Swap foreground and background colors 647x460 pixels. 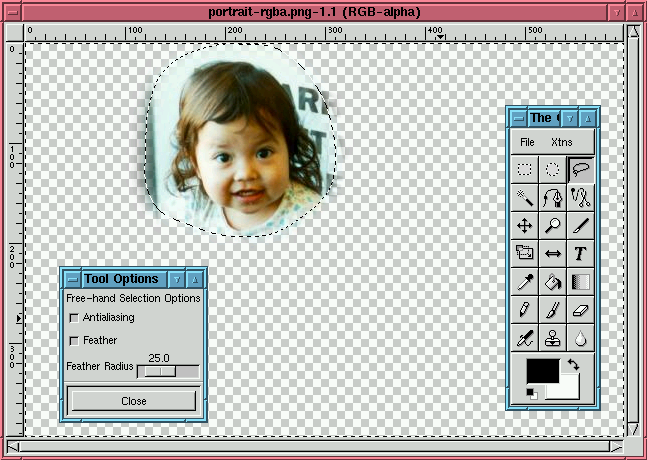click(572, 365)
